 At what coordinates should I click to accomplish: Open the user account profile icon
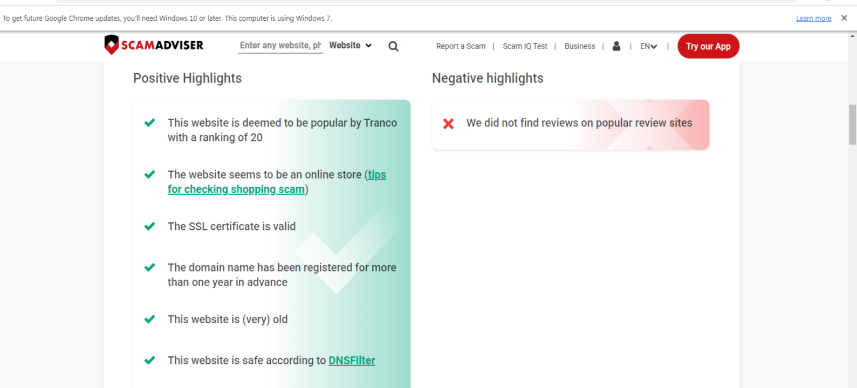[617, 46]
